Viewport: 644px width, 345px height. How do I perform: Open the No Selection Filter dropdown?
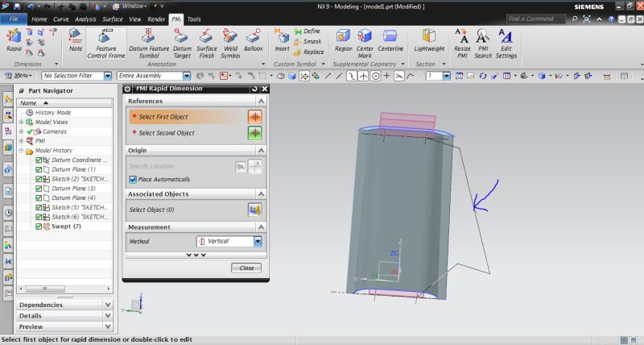pos(108,76)
